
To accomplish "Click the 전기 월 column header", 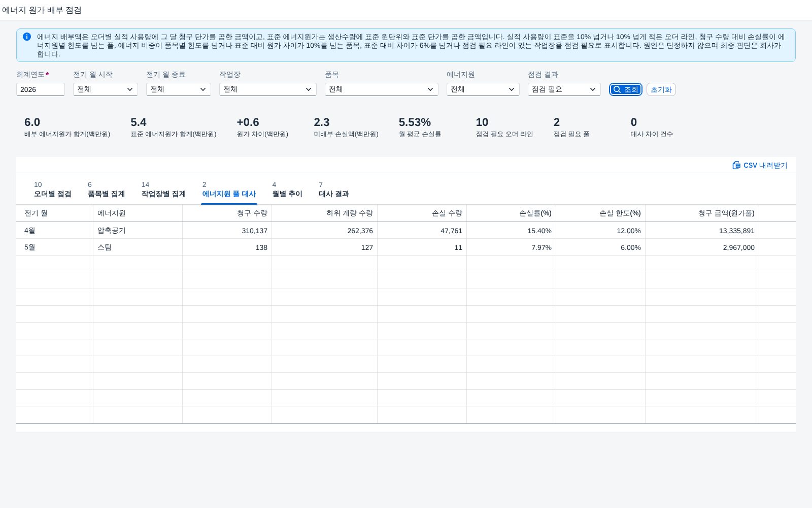I will [55, 213].
